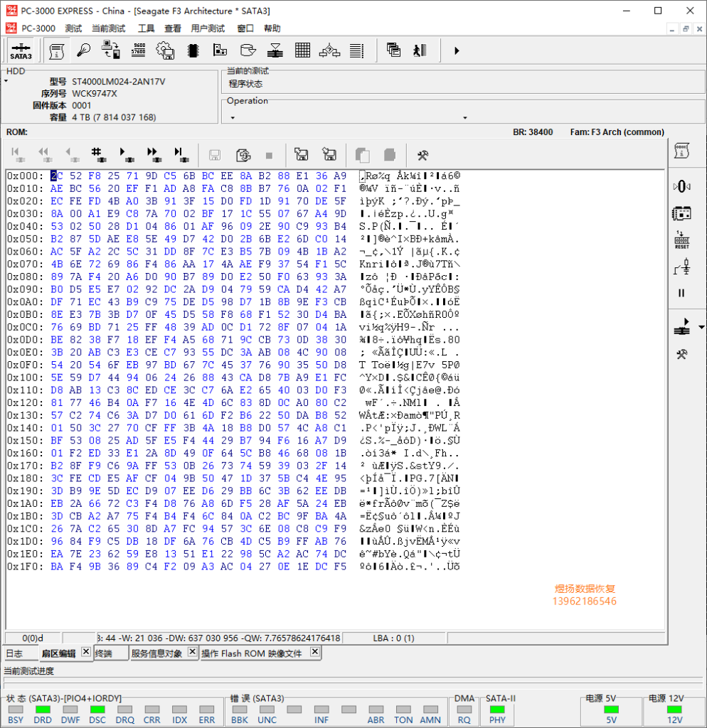Viewport: 707px width, 728px height.
Task: Click the 0x100 offset row label
Action: 25,378
